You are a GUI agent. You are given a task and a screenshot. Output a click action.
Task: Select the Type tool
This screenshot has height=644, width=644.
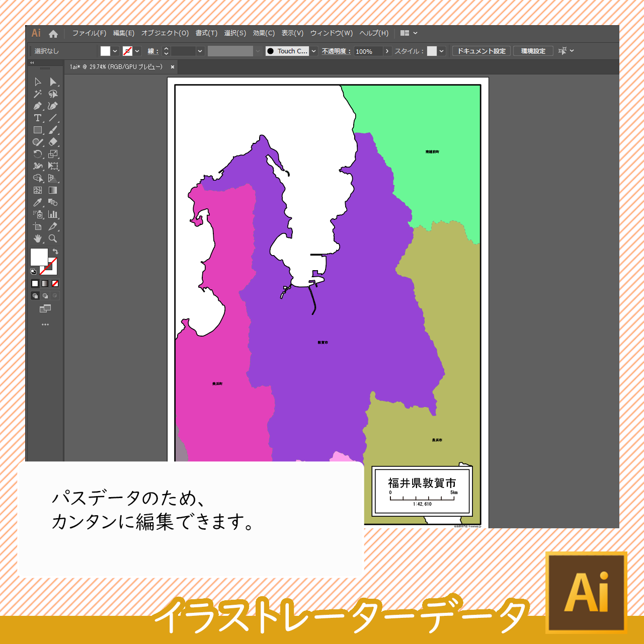click(38, 118)
